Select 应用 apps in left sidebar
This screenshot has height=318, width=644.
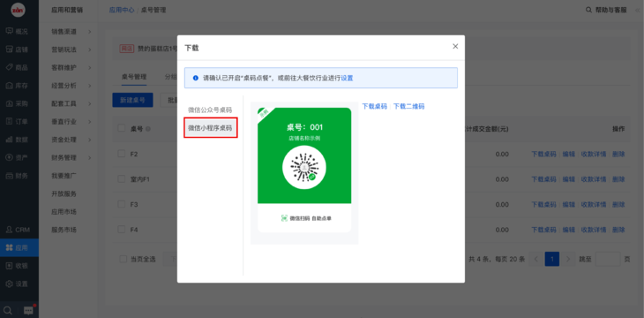coord(19,247)
